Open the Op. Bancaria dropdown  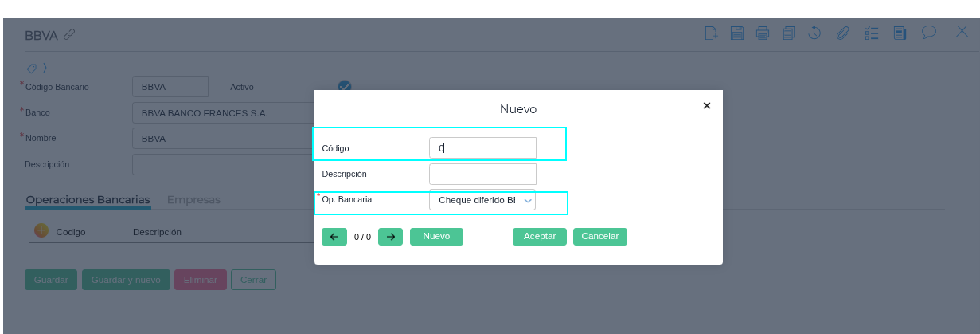482,200
